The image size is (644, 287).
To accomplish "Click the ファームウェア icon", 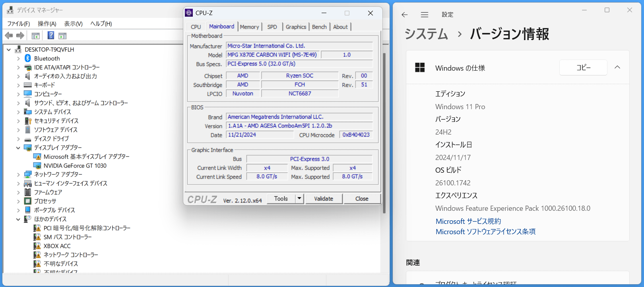I will pyautogui.click(x=28, y=192).
